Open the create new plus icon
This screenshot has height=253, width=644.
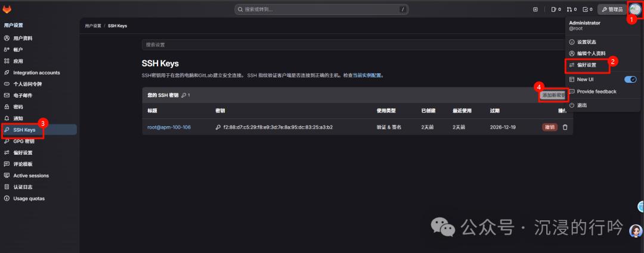[535, 9]
